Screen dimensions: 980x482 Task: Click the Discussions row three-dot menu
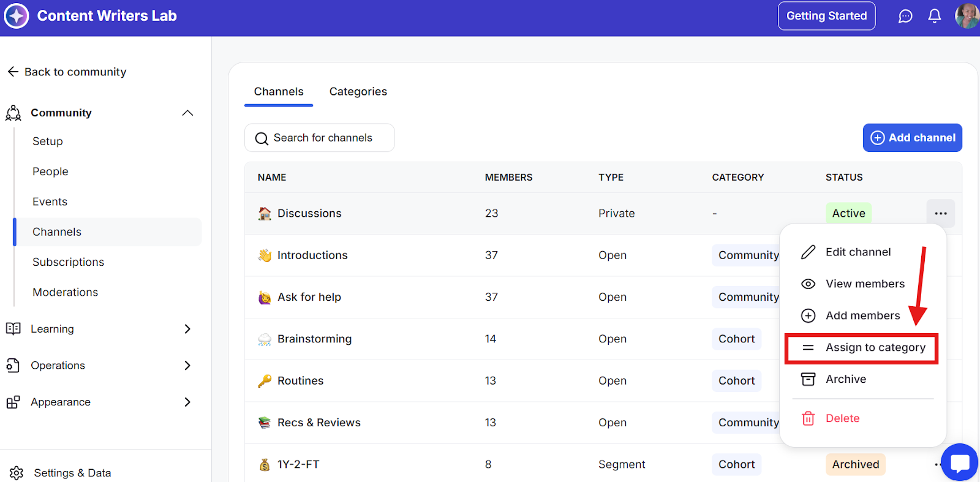point(941,214)
